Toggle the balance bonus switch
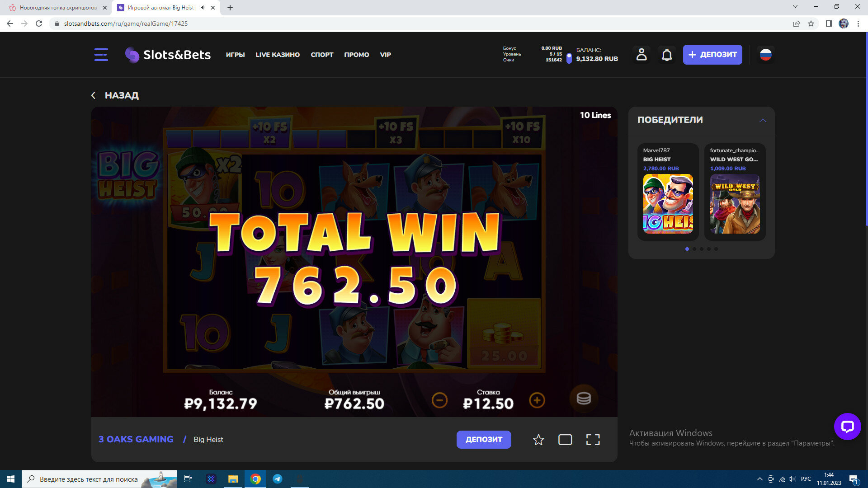This screenshot has width=868, height=488. pyautogui.click(x=569, y=58)
